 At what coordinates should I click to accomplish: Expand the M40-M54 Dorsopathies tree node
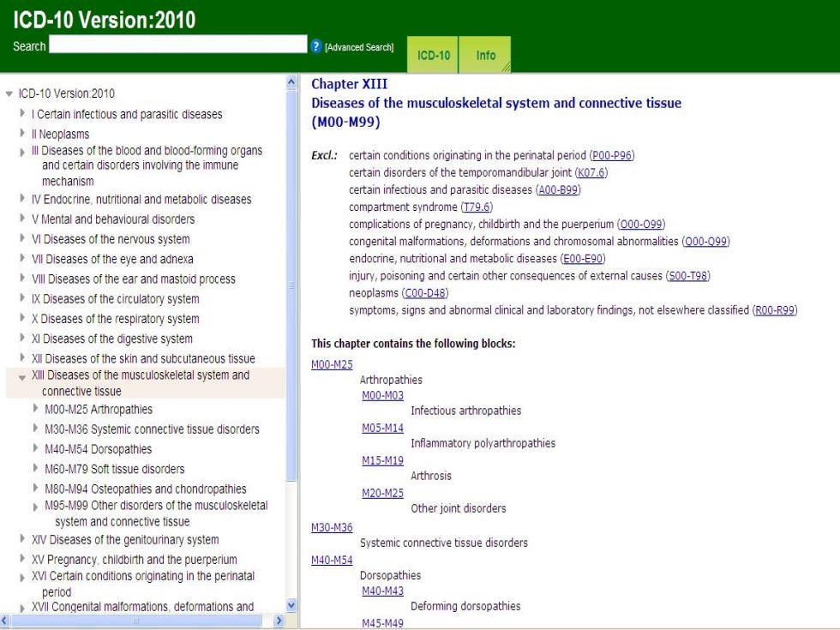pyautogui.click(x=35, y=447)
